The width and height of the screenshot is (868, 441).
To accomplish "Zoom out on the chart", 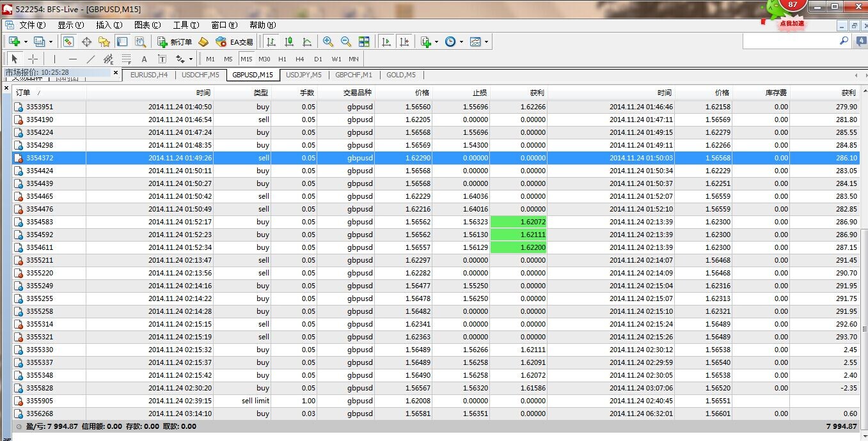I will tap(346, 42).
